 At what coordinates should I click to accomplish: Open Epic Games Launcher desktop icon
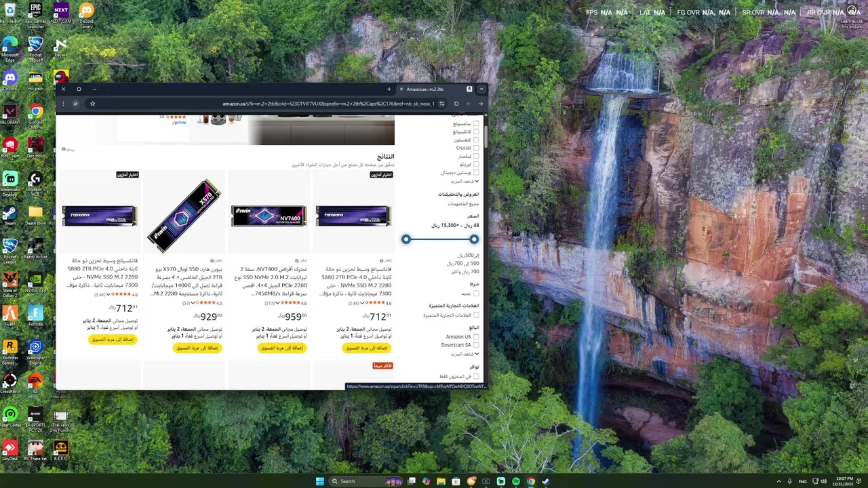(35, 16)
